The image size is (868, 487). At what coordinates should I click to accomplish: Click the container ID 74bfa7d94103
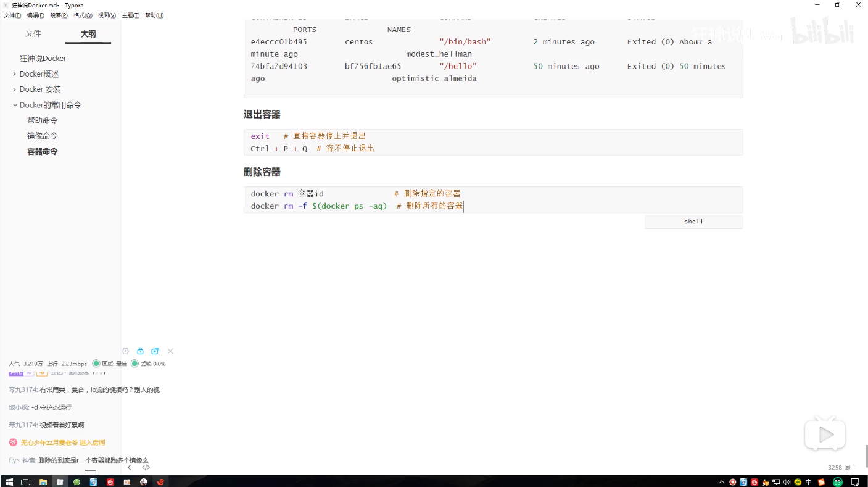click(279, 66)
